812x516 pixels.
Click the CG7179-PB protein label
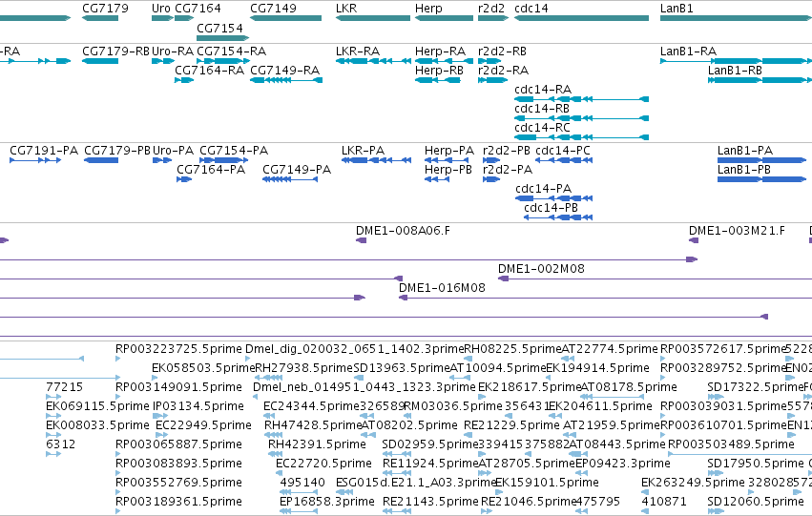point(117,151)
